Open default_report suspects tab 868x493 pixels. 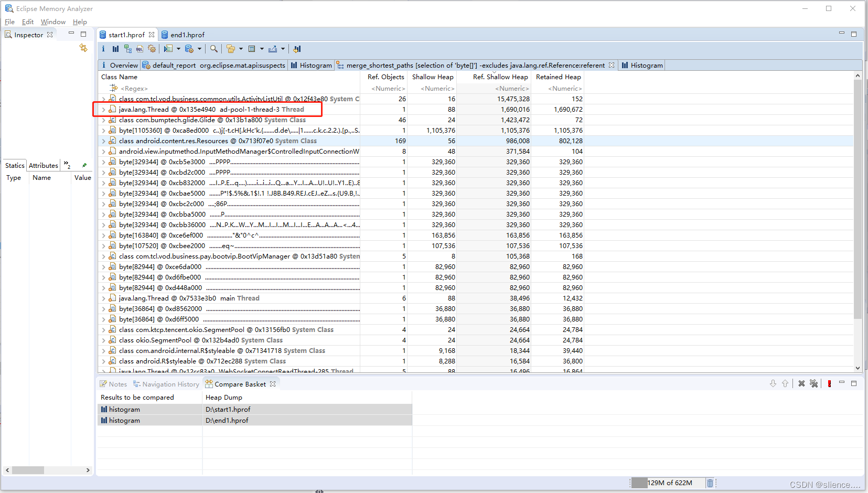click(213, 65)
